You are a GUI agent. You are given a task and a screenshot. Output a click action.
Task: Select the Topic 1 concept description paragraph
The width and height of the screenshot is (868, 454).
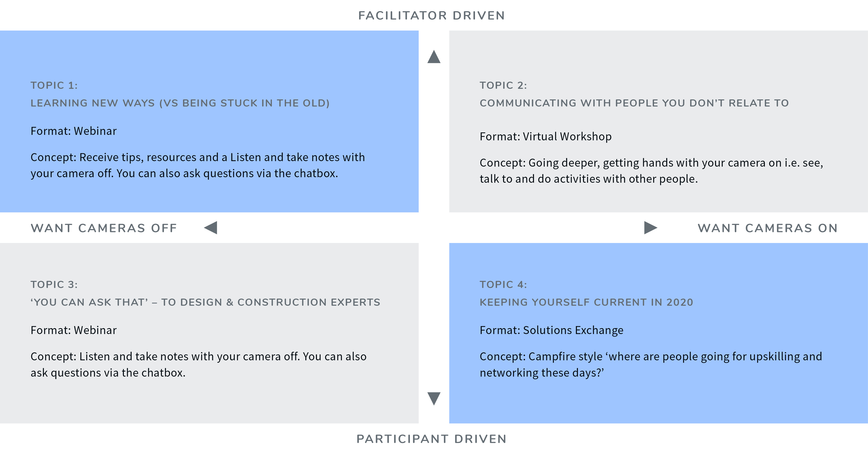tap(198, 165)
